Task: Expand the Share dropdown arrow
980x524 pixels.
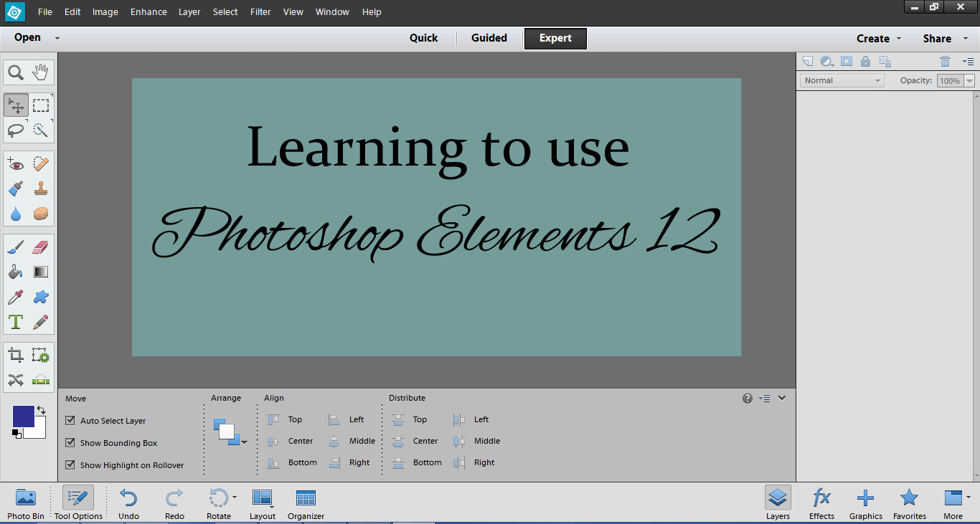Action: coord(966,39)
